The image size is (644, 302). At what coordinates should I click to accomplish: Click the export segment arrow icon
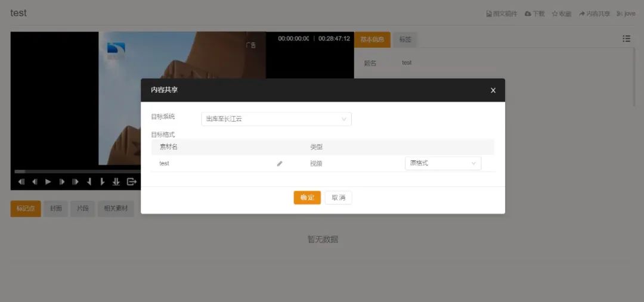pyautogui.click(x=131, y=182)
